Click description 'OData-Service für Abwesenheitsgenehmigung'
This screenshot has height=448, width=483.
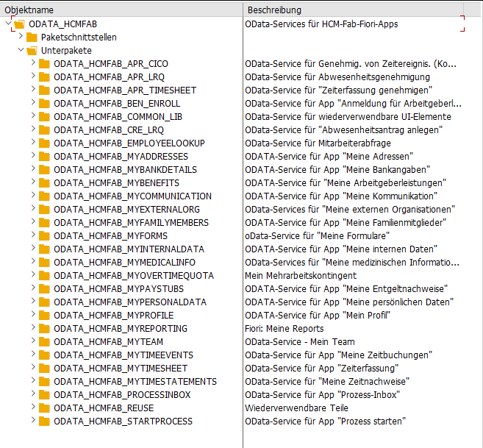point(337,77)
